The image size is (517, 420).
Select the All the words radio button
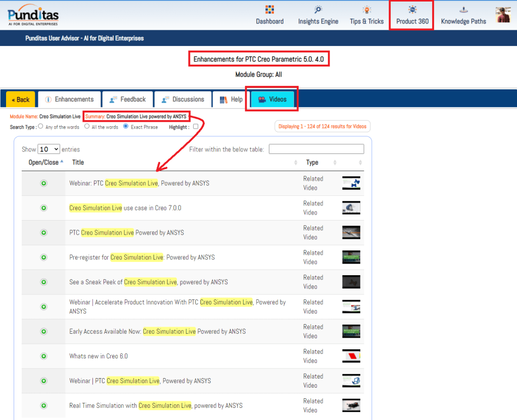tap(87, 127)
